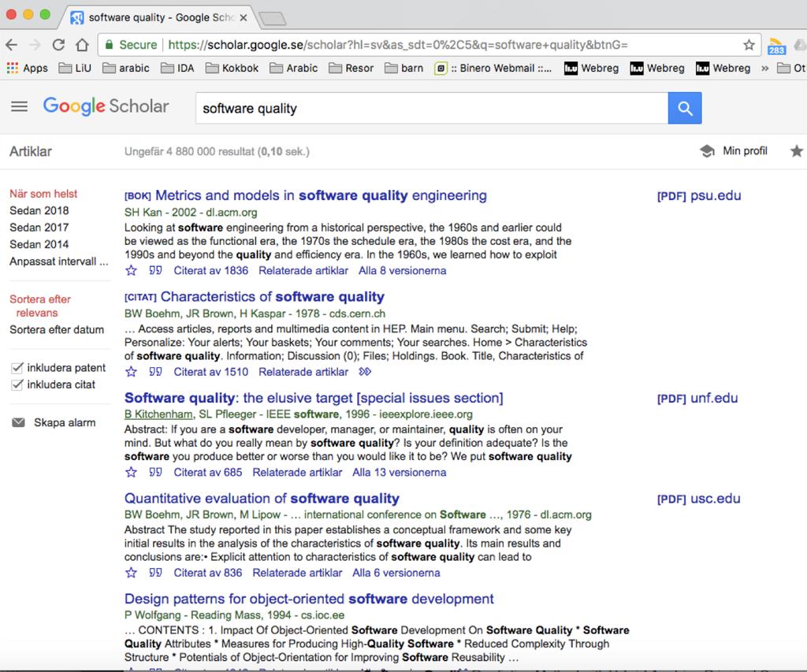Open the barn bookmarks folder

coord(404,68)
